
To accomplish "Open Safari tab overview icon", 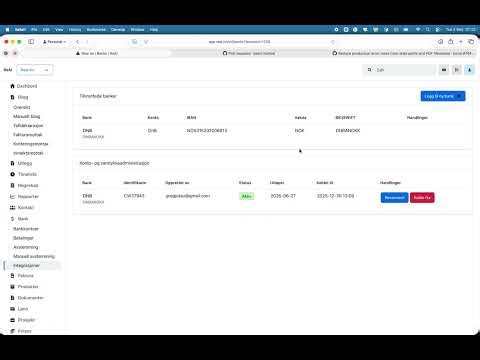I will (x=471, y=42).
